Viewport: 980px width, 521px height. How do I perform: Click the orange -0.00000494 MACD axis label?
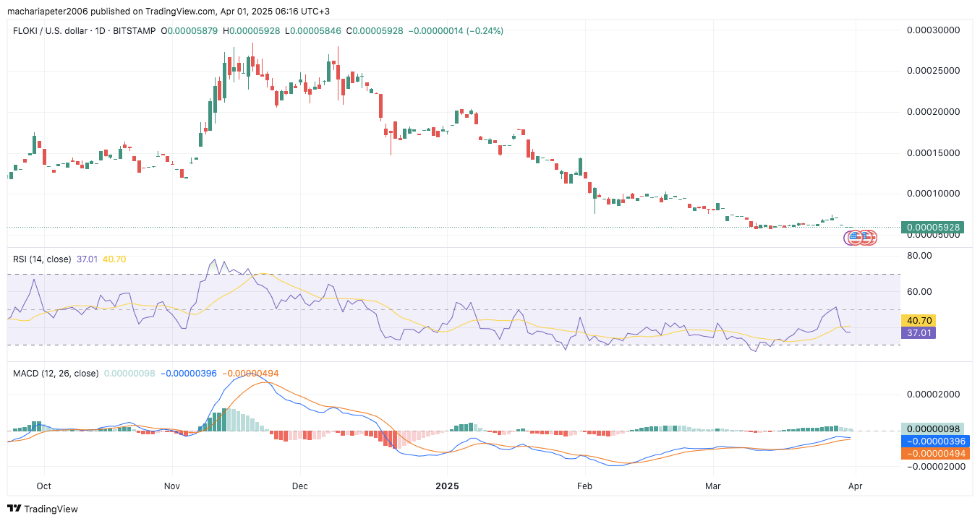pyautogui.click(x=932, y=453)
